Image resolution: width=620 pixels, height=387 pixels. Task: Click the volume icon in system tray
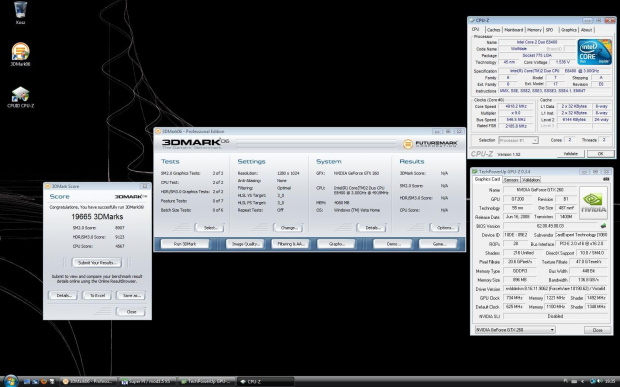tap(600, 381)
